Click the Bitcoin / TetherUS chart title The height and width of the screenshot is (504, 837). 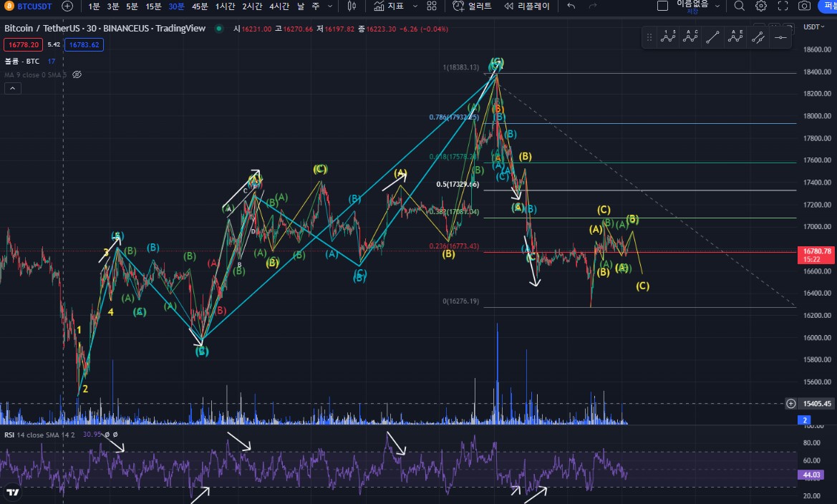coord(105,29)
